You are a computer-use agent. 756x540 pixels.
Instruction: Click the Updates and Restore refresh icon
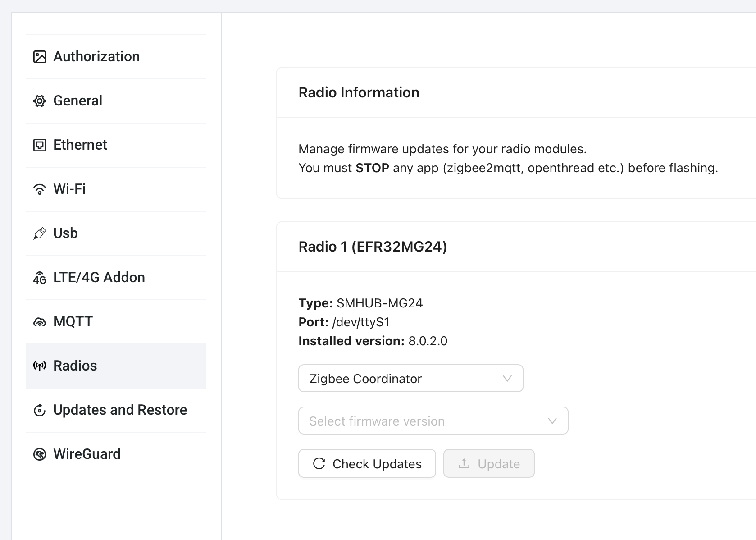tap(40, 410)
